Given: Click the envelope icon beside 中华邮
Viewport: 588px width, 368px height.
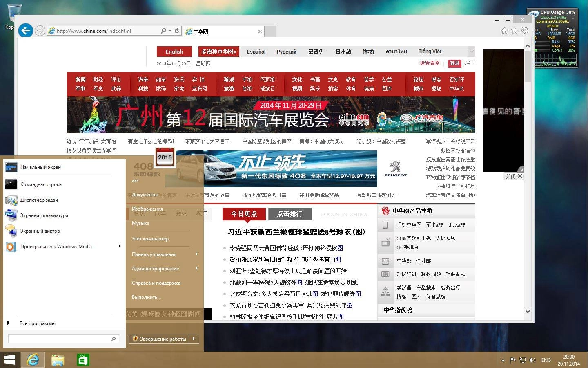Looking at the screenshot, I should [x=385, y=261].
